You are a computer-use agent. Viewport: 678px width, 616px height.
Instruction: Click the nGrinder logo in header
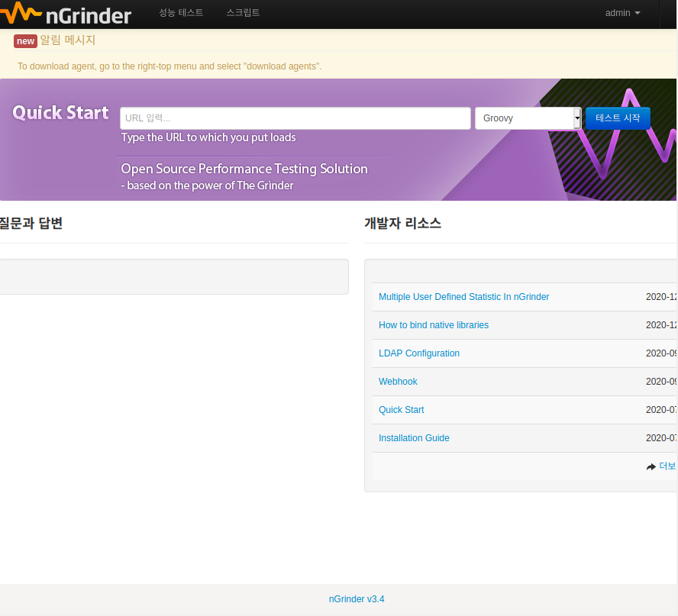tap(65, 14)
